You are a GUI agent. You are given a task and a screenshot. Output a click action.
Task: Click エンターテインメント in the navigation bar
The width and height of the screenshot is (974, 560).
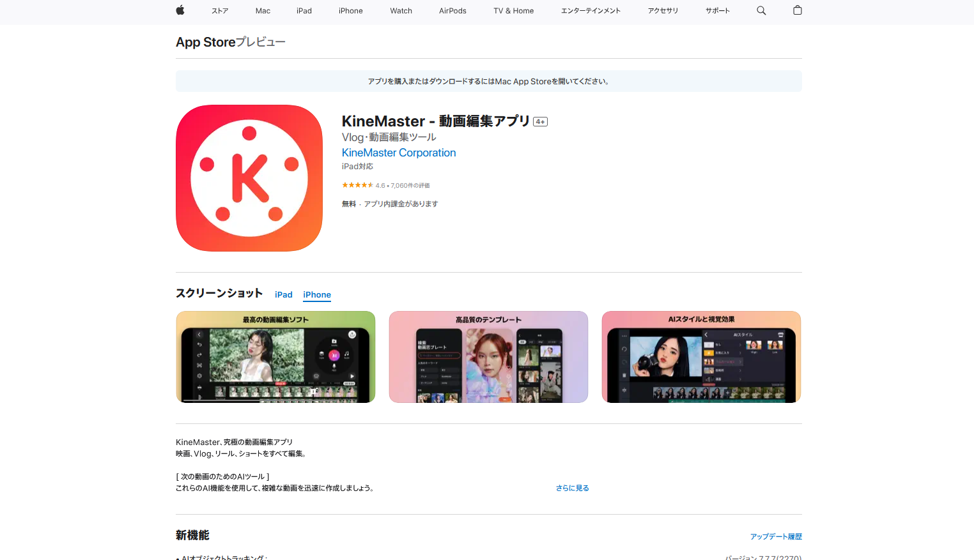pyautogui.click(x=590, y=10)
